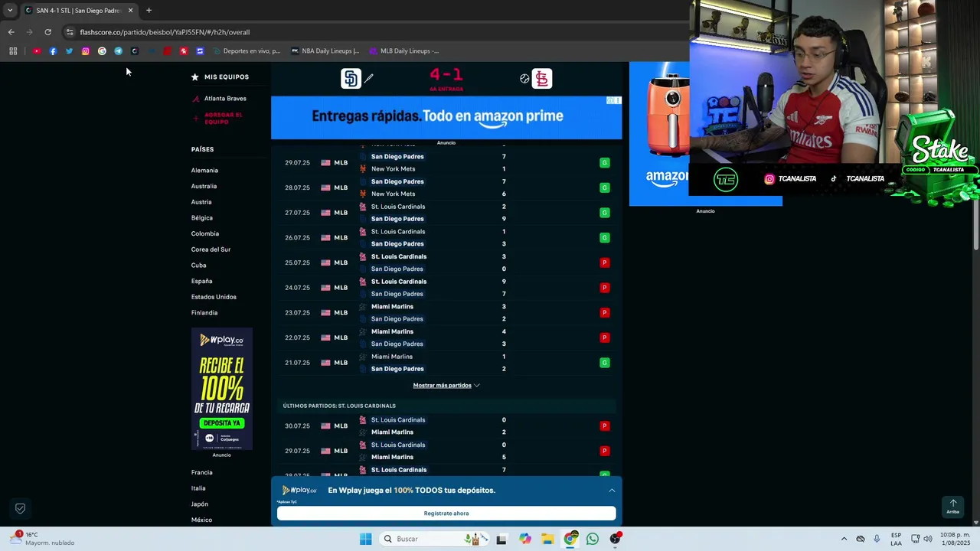Open the Windows Start menu
The height and width of the screenshot is (551, 980).
coord(365,539)
